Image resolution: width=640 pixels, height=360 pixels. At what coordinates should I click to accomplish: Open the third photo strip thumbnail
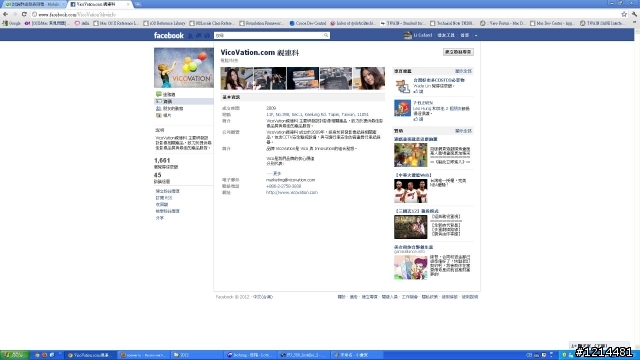[302, 78]
